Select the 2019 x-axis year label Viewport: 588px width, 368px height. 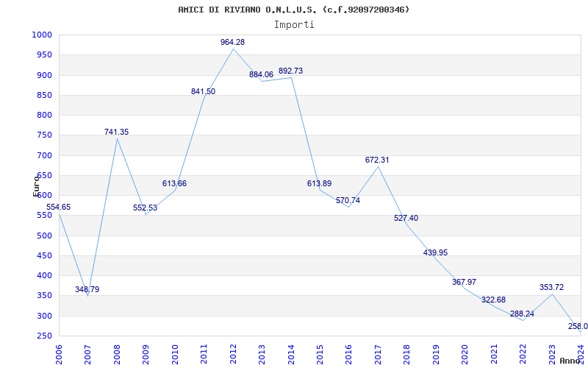pyautogui.click(x=436, y=354)
